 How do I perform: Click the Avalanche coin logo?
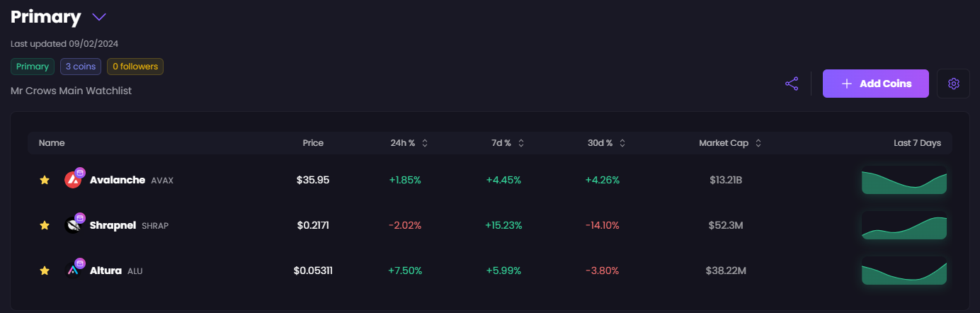[72, 180]
